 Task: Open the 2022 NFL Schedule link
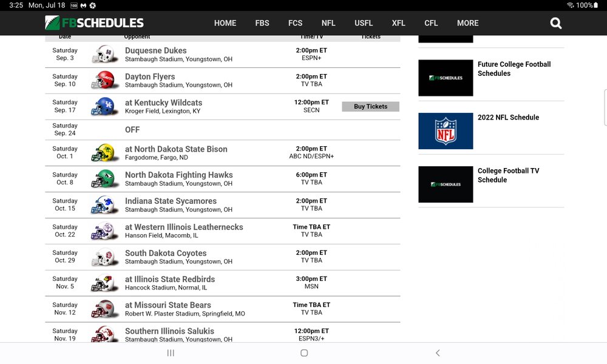click(x=508, y=117)
